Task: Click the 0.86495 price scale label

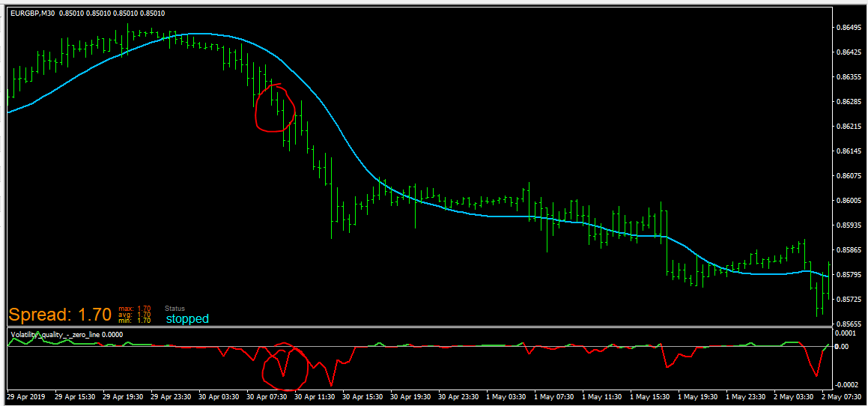Action: click(848, 27)
